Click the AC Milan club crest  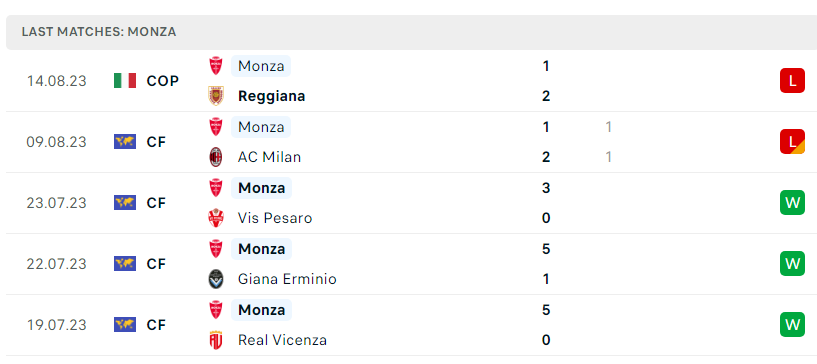[216, 157]
